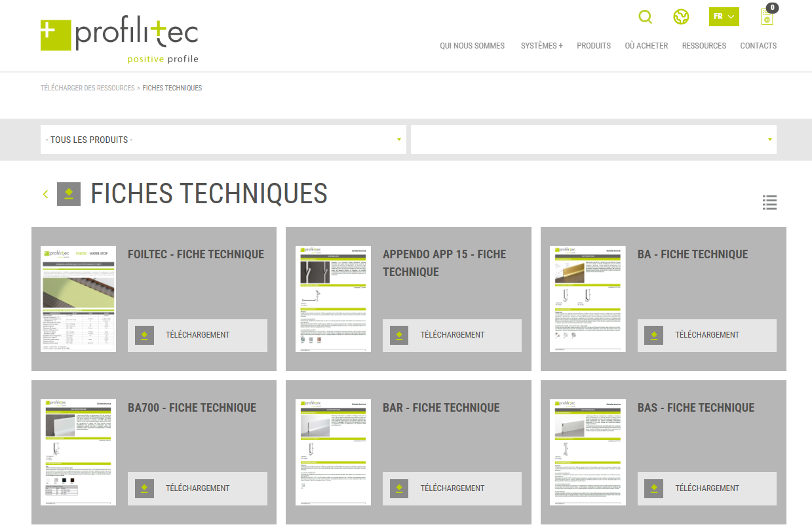This screenshot has height=531, width=812.
Task: Click Télécharger des ressources breadcrumb link
Action: (87, 88)
